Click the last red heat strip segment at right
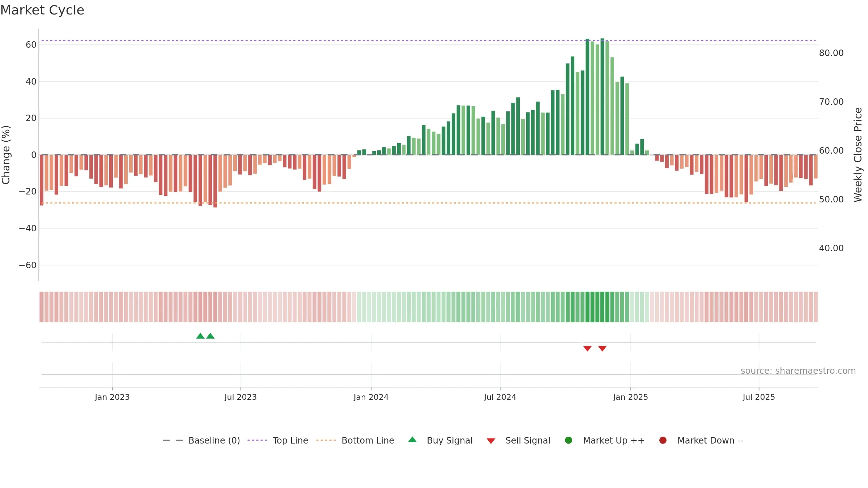 [816, 307]
